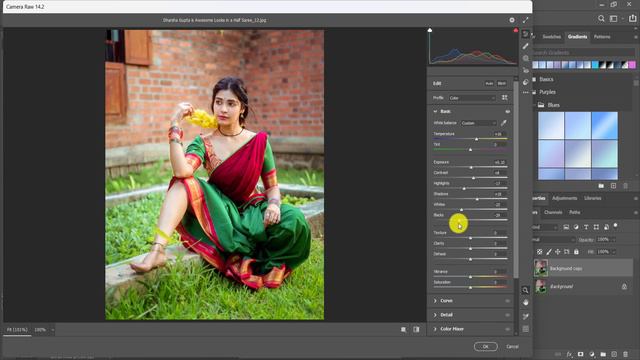Screen dimensions: 640x360
Task: Toggle the grid overlay icon
Action: tap(526, 329)
